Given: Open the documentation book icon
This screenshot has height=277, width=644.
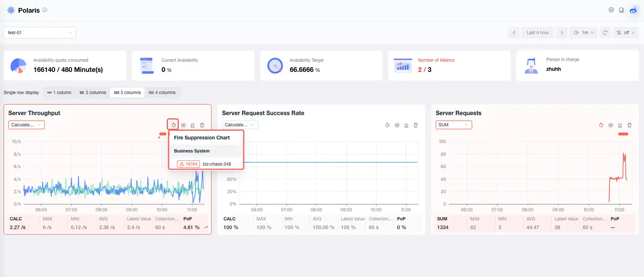Looking at the screenshot, I should (621, 10).
